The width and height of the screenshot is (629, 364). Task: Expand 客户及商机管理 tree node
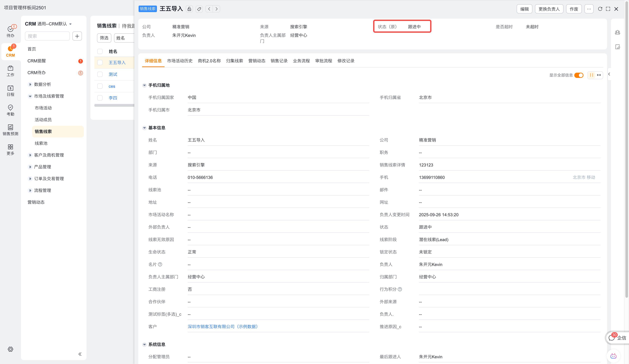(30, 155)
